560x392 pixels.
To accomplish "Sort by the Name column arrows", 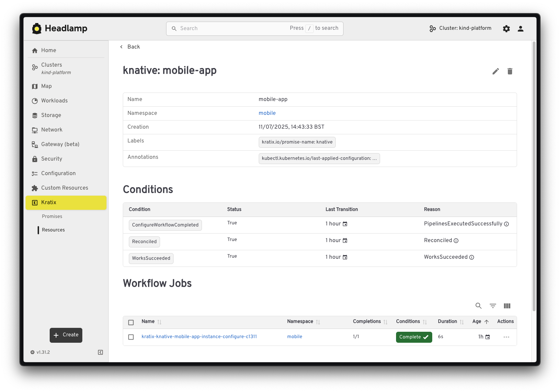I will 159,322.
